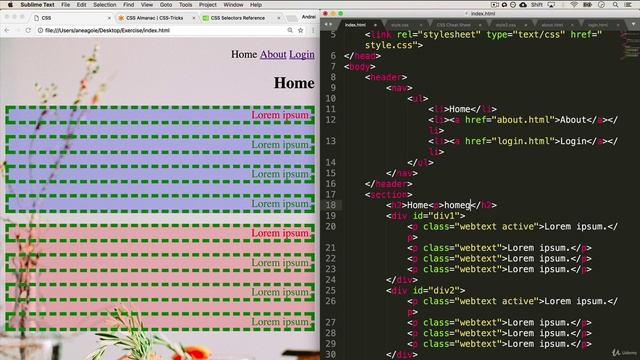Viewport: 640px width, 360px height.
Task: Click the opening section tag on line 17
Action: [x=389, y=195]
